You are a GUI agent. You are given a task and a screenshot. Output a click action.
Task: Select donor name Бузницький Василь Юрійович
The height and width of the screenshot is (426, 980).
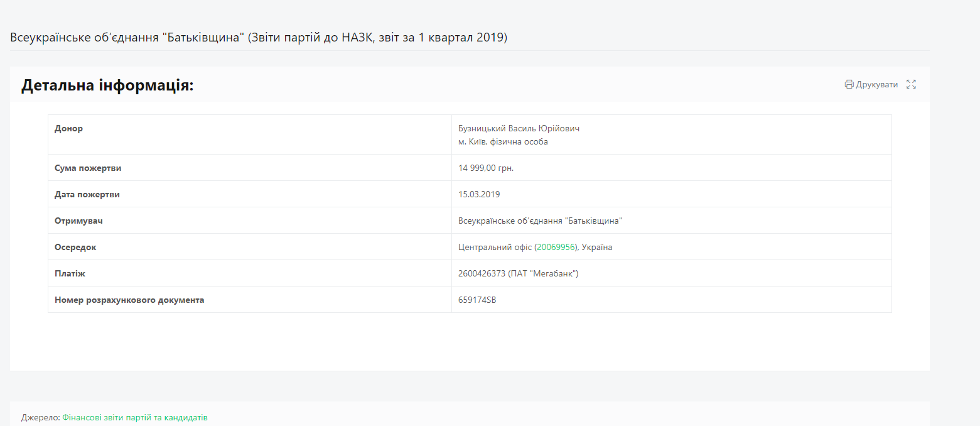coord(519,129)
